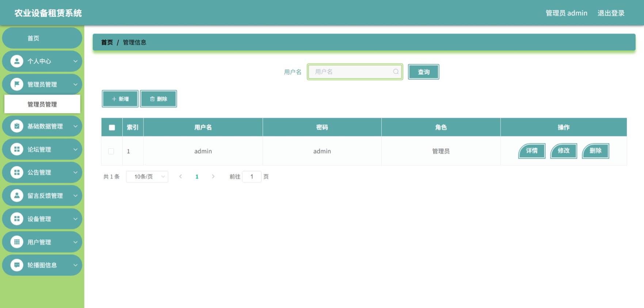Open the 论坛管理 menu label
The width and height of the screenshot is (644, 308).
(x=39, y=149)
